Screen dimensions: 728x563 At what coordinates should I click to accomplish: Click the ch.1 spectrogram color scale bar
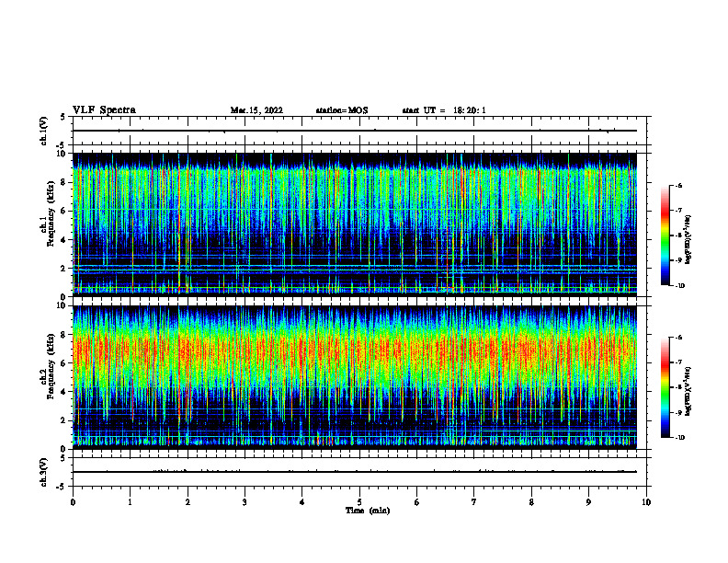(665, 236)
